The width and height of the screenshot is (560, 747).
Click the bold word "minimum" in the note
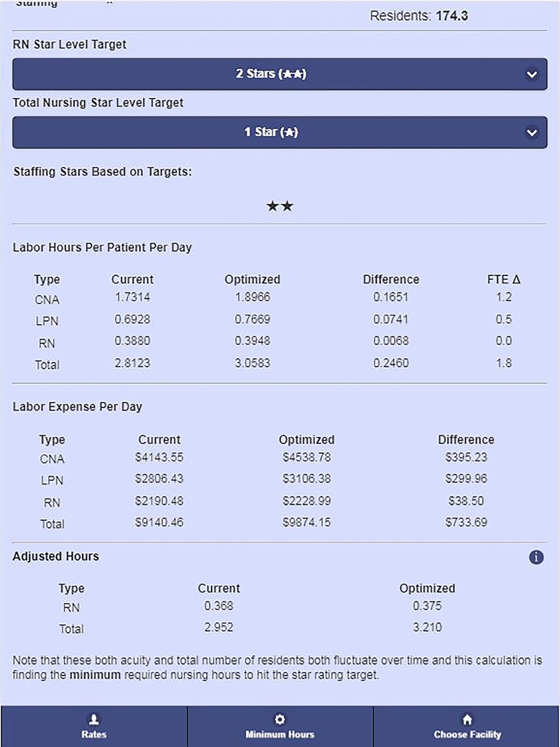95,675
